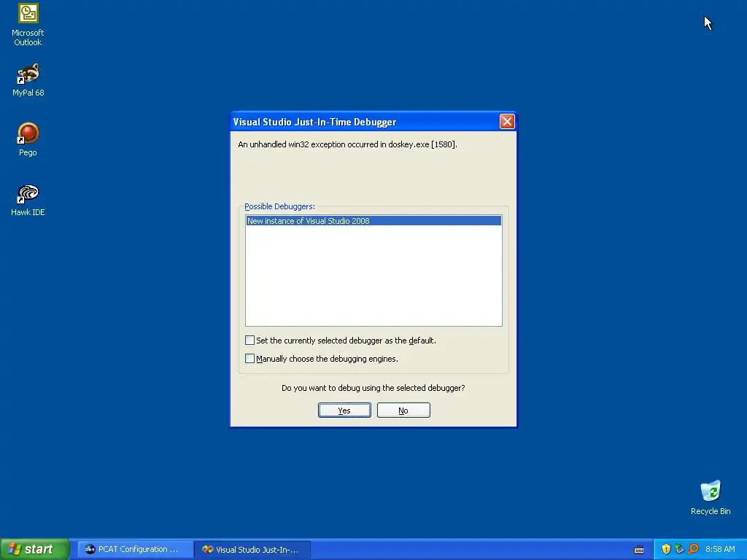Viewport: 747px width, 560px height.
Task: Click the Safely Remove Hardware tray icon
Action: pyautogui.click(x=679, y=549)
